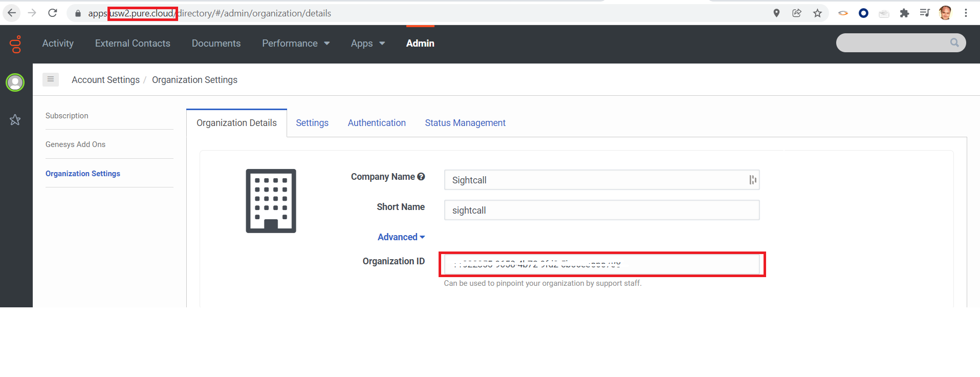Open the Authentication tab
Image resolution: width=980 pixels, height=377 pixels.
coord(377,123)
